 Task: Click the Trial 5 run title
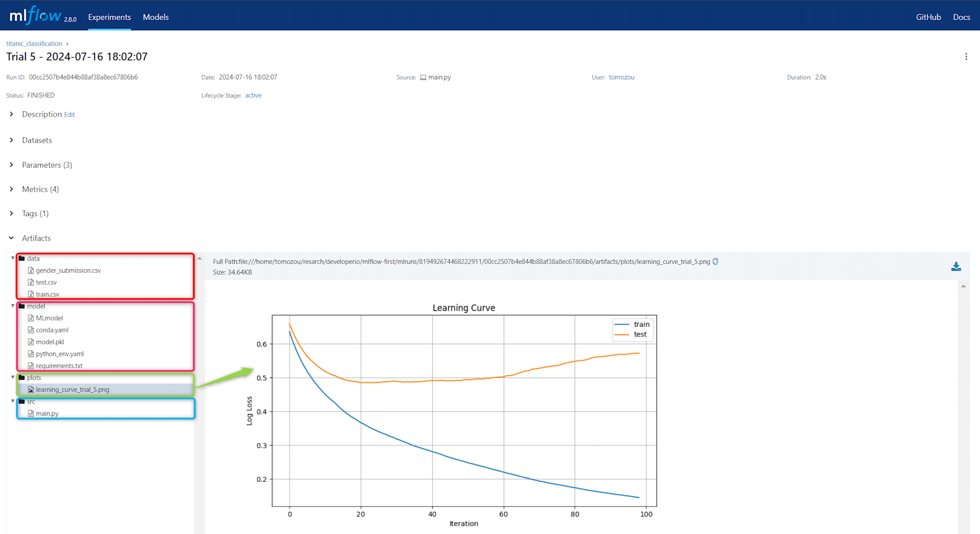[77, 57]
